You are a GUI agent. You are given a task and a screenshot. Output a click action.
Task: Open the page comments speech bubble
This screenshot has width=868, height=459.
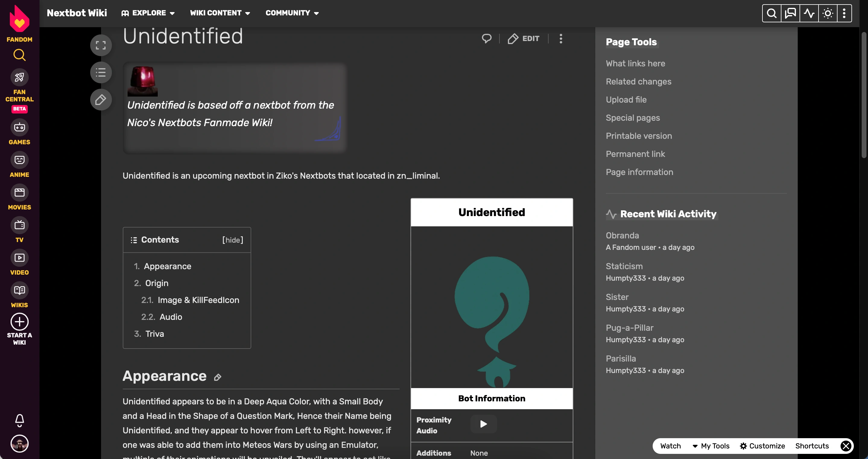[486, 38]
